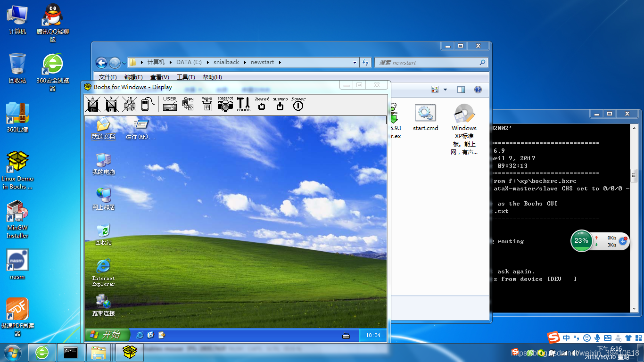This screenshot has width=644, height=362.
Task: Open 查看(V) menu in Explorer window
Action: (x=159, y=77)
